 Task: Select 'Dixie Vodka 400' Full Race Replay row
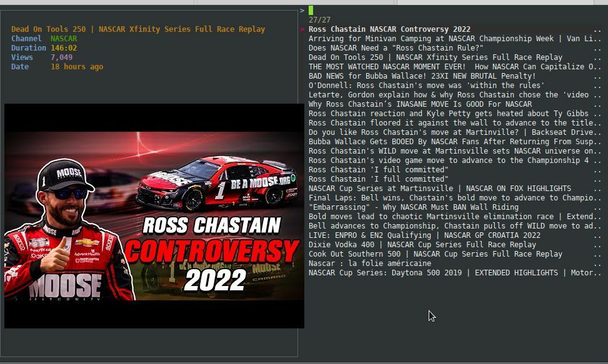tap(454, 245)
